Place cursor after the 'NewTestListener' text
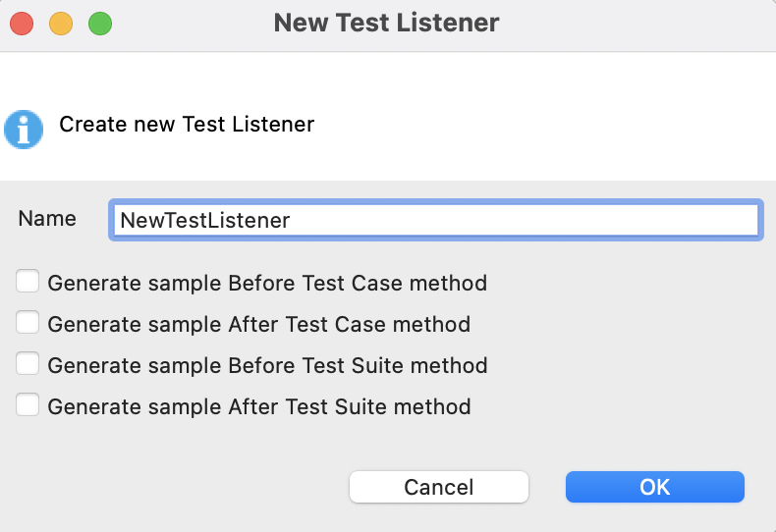Viewport: 776px width, 532px height. coord(292,220)
